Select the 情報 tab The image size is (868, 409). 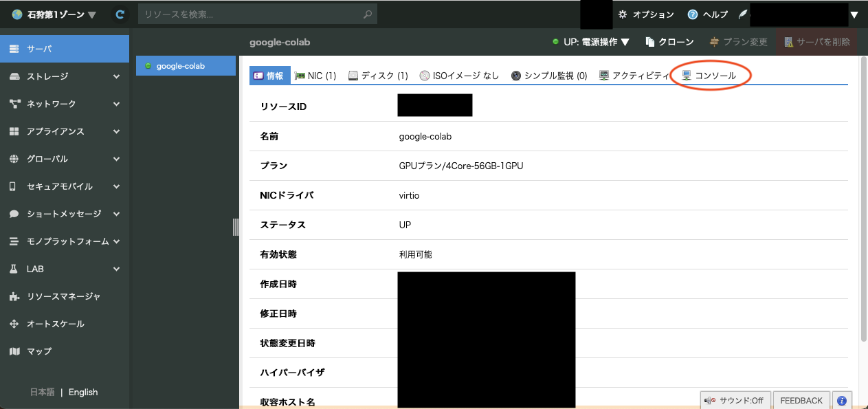click(x=269, y=76)
